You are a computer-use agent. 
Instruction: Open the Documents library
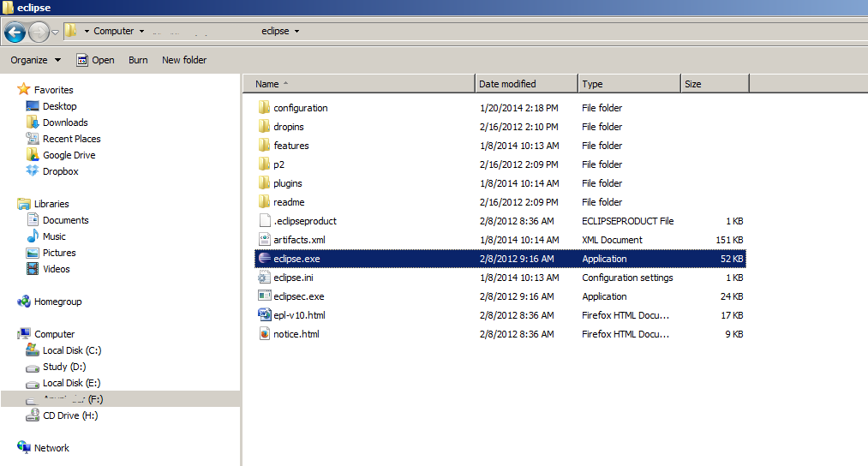click(x=66, y=219)
